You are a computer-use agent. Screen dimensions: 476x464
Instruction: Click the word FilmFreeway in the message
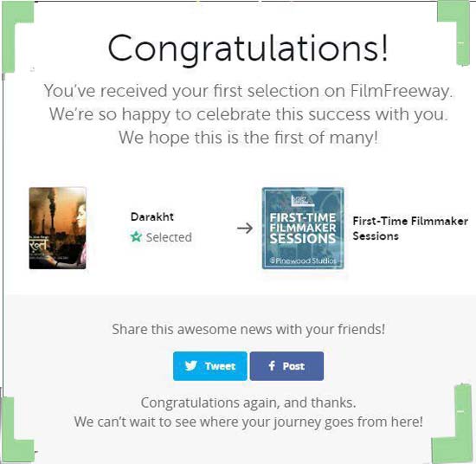click(x=401, y=91)
